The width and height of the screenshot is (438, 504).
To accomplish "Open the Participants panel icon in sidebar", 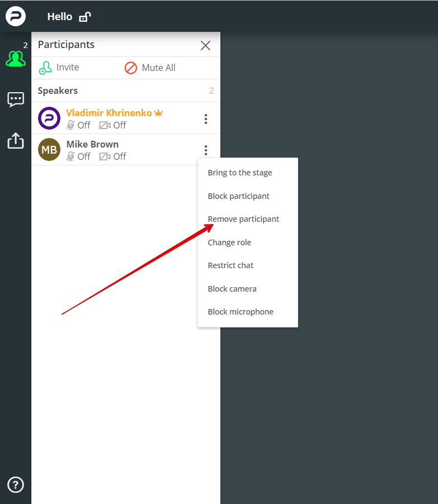I will click(16, 59).
